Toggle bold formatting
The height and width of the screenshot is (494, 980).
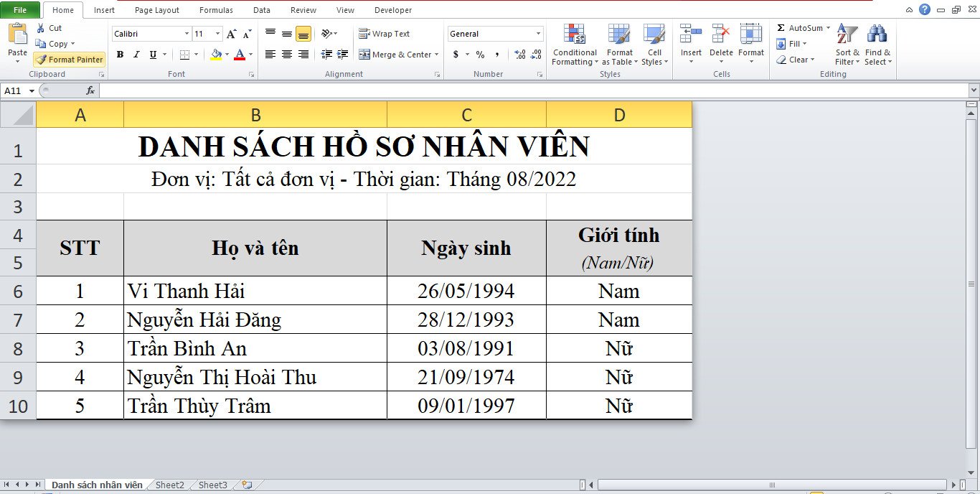120,55
